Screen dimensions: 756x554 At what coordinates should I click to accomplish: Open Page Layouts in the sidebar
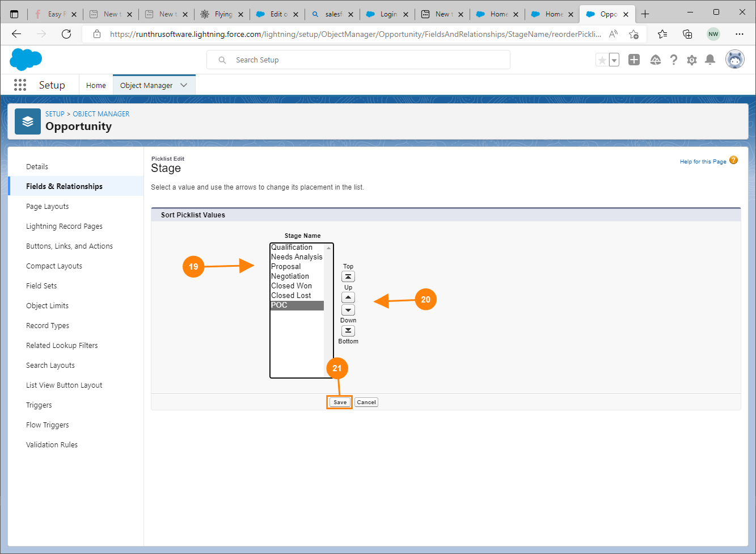48,207
